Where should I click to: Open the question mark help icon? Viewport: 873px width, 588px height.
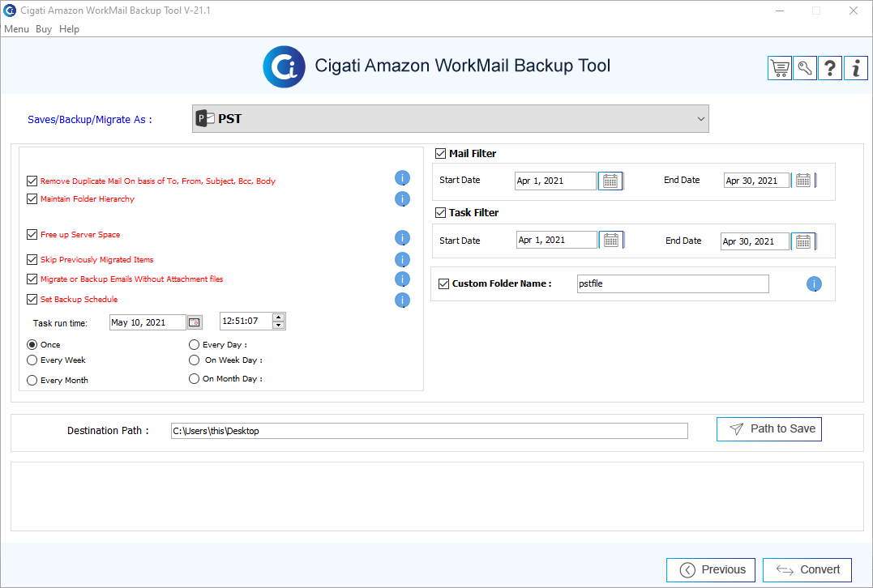(x=830, y=68)
